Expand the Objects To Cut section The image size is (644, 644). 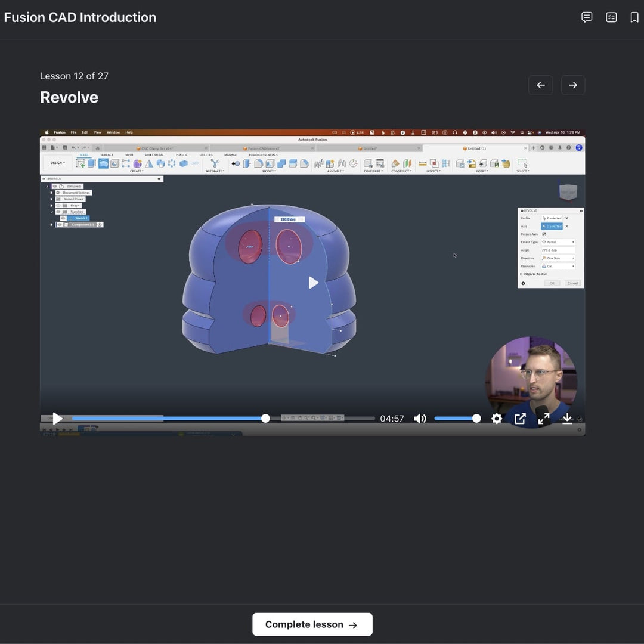pyautogui.click(x=521, y=274)
